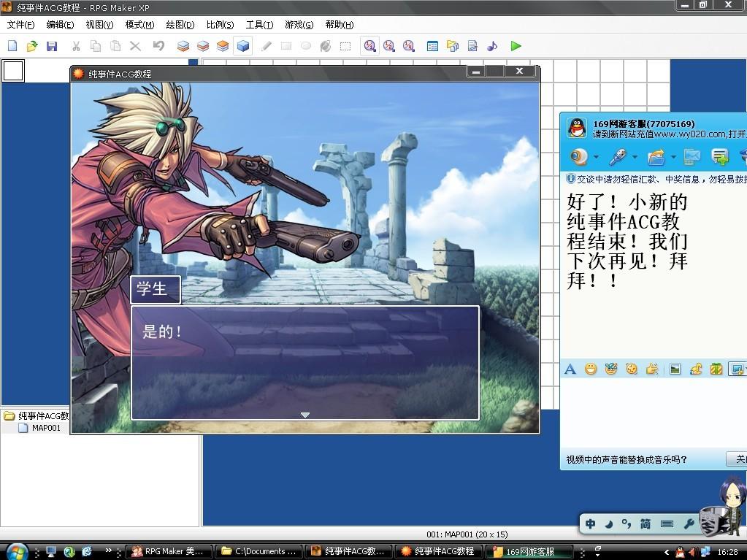Expand the send file dropdown arrow in QQ
The width and height of the screenshot is (747, 560).
tap(673, 157)
